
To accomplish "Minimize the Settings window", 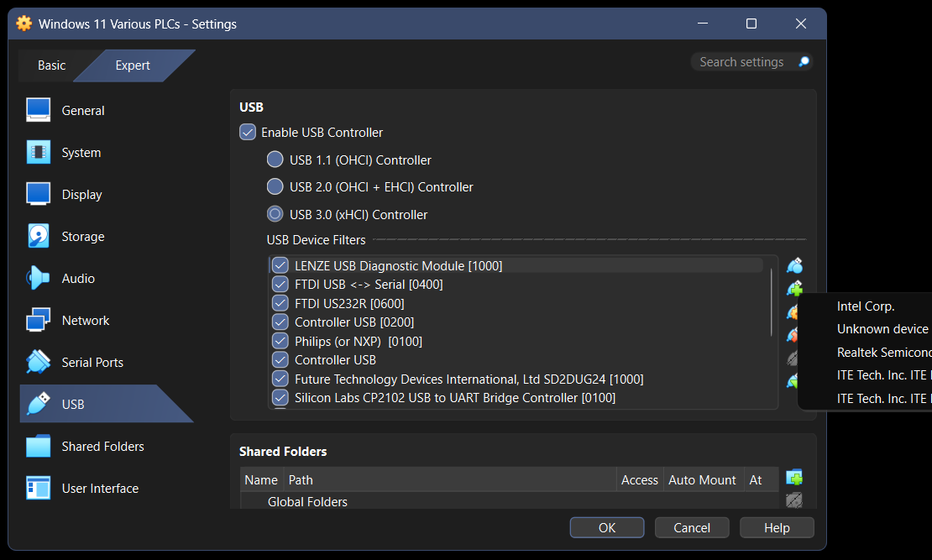I will coord(703,24).
